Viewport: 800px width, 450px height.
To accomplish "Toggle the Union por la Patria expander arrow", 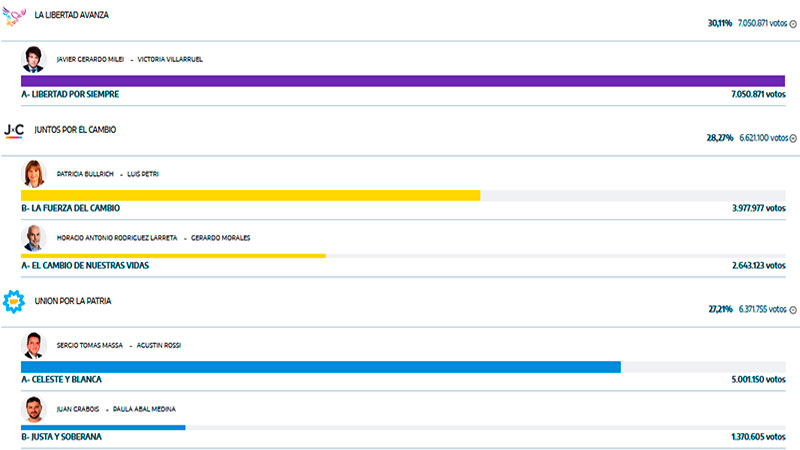I will [x=793, y=310].
